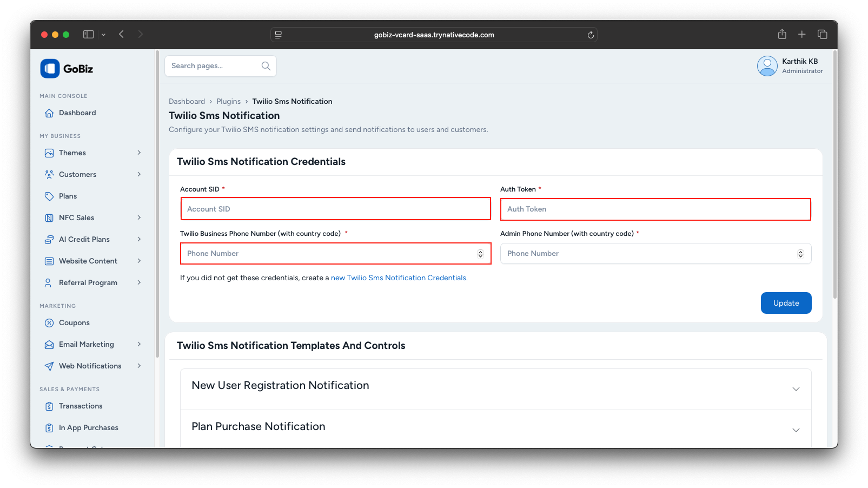This screenshot has width=868, height=488.
Task: Click Karthik KB profile name
Action: (800, 62)
